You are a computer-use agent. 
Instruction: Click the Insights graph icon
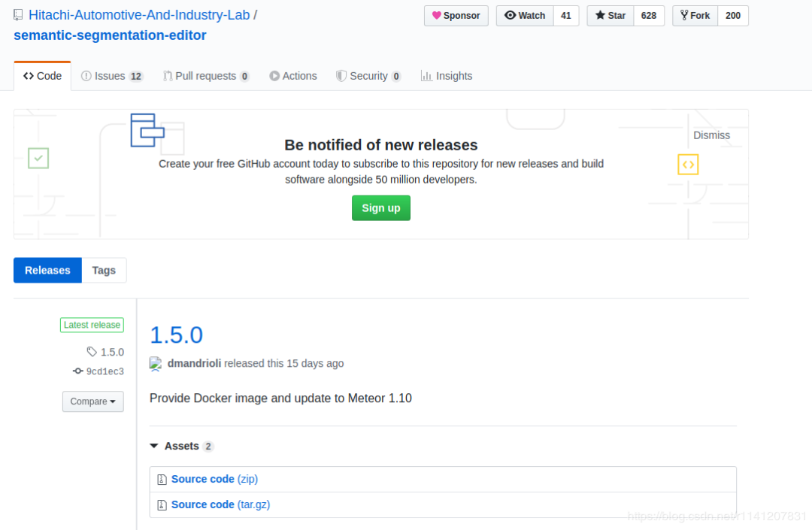[x=426, y=76]
